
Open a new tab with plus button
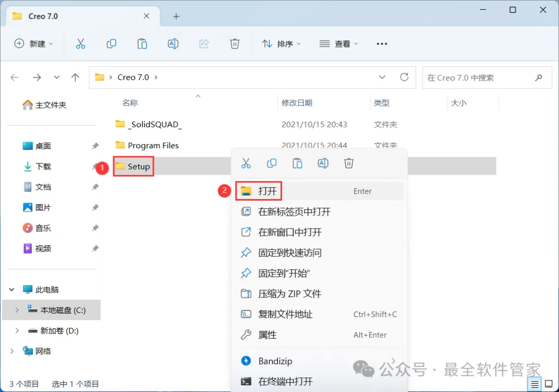click(176, 17)
